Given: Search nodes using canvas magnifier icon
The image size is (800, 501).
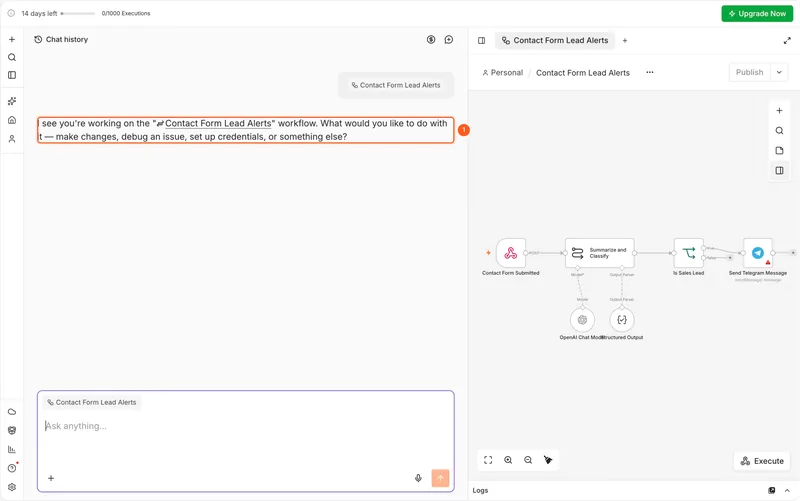Looking at the screenshot, I should pos(779,131).
